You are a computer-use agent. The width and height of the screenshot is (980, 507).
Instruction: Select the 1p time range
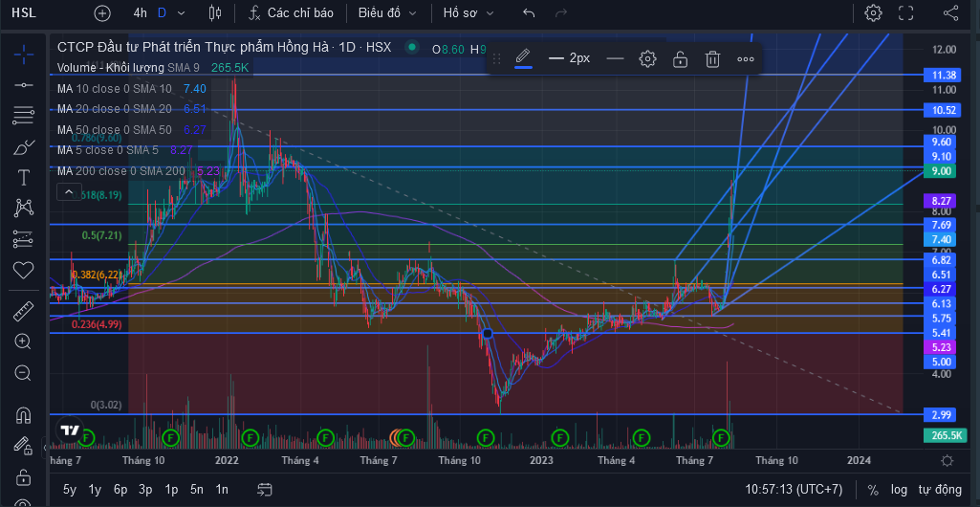coord(171,489)
